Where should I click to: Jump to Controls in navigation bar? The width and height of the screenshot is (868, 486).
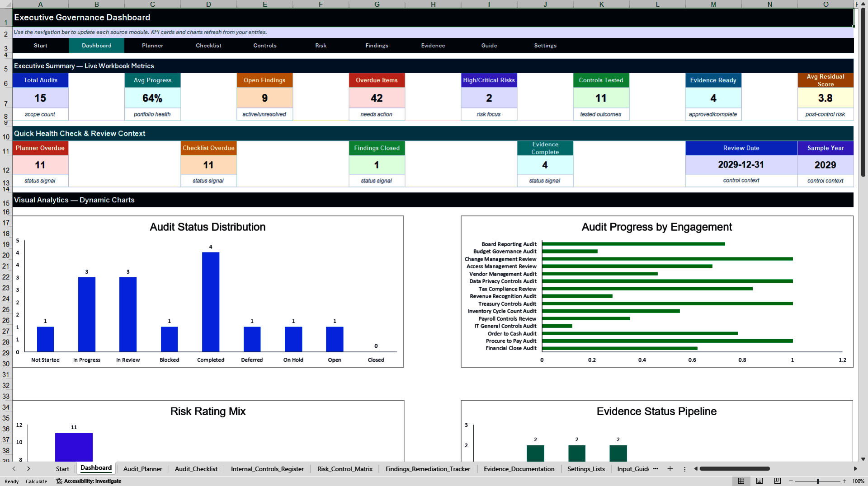264,46
